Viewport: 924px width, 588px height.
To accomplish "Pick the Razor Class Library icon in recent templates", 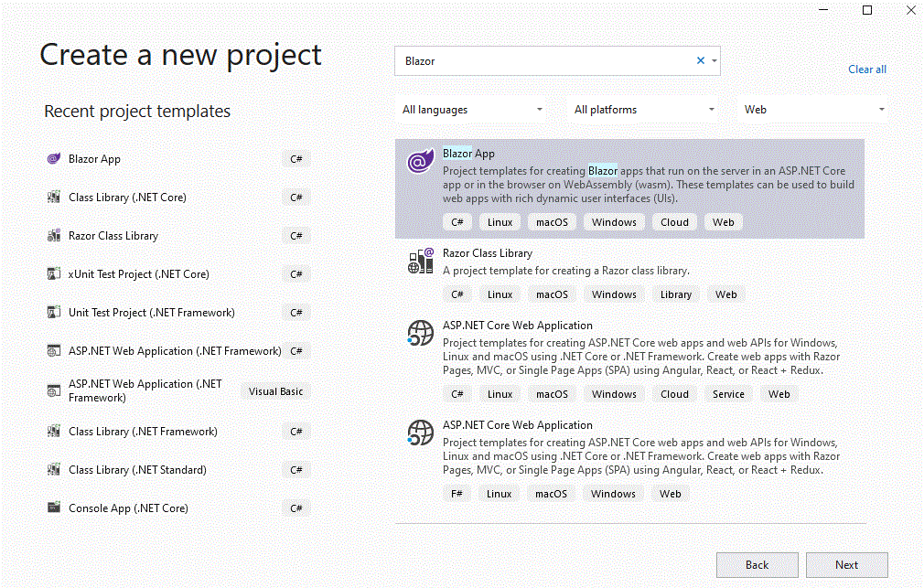I will [54, 235].
